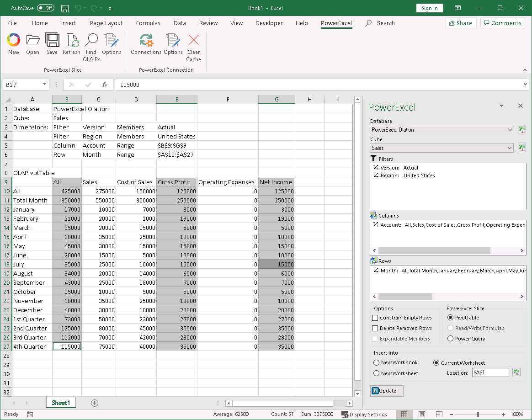Click the zoom in plus button
Image resolution: width=532 pixels, height=420 pixels.
pos(504,414)
